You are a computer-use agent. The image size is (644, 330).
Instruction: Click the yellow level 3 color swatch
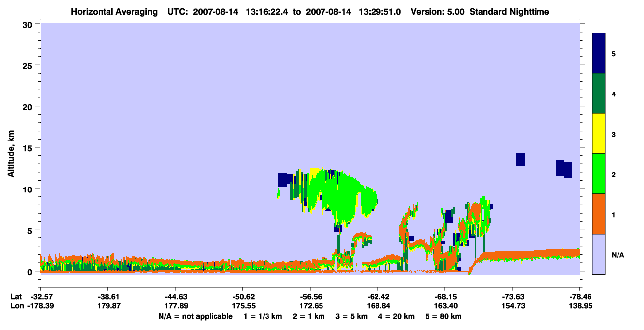click(599, 134)
